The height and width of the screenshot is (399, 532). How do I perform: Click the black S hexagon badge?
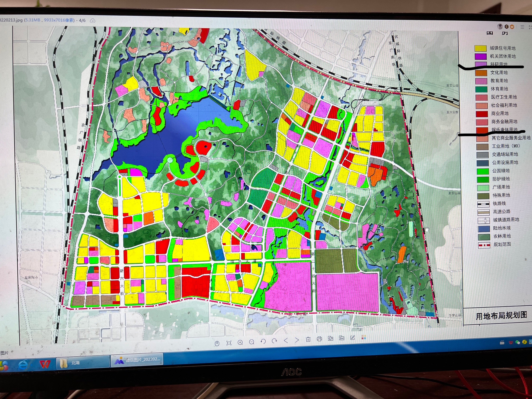coord(506,27)
